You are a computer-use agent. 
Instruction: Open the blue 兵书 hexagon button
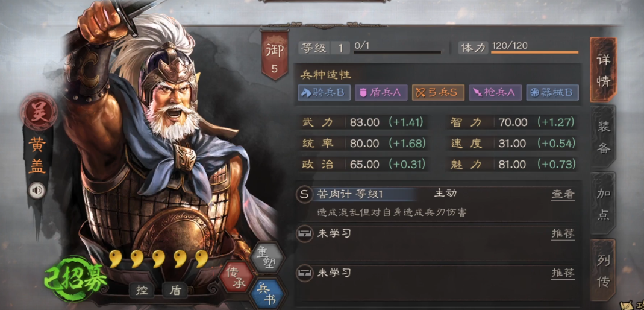[x=267, y=294]
